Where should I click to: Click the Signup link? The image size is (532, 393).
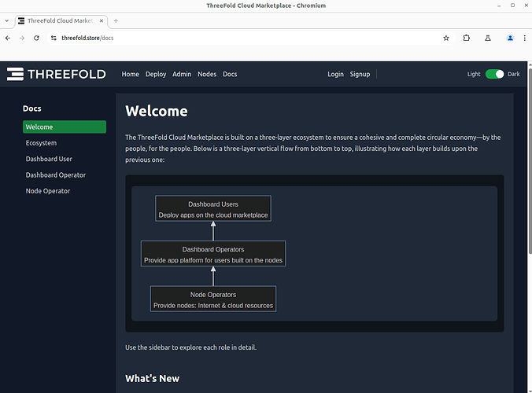360,74
